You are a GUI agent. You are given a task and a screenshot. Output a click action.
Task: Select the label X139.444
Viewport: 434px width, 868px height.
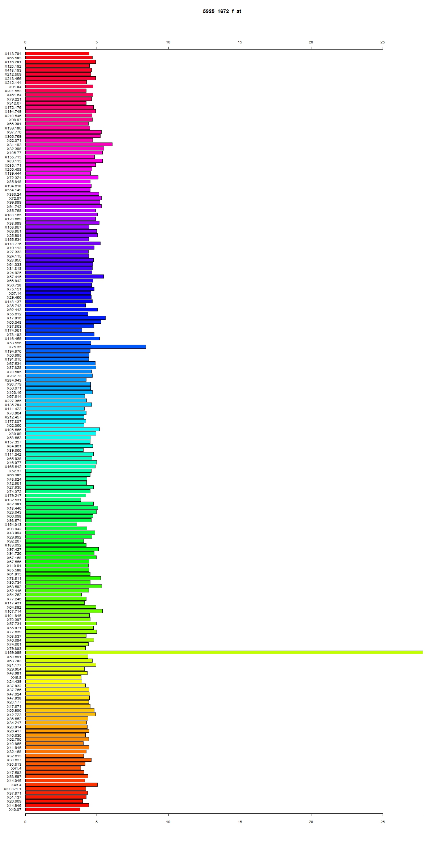click(x=13, y=174)
